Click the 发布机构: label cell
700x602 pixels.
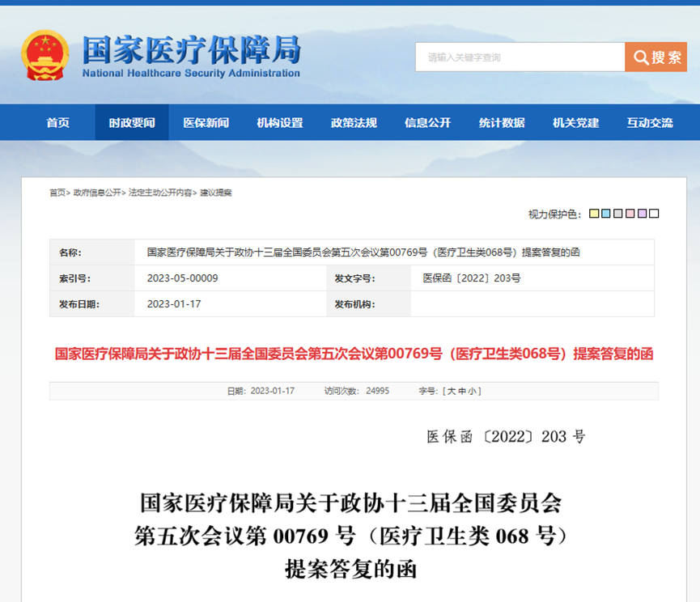coord(369,304)
